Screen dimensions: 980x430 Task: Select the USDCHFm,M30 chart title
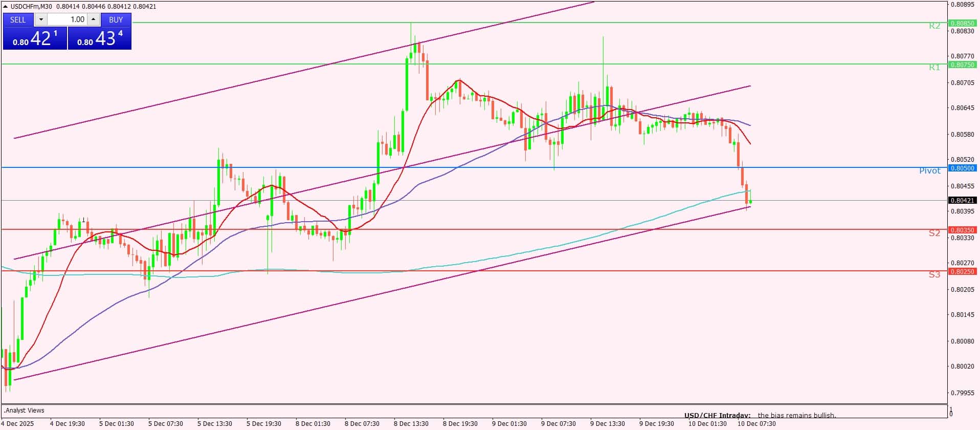[32, 6]
